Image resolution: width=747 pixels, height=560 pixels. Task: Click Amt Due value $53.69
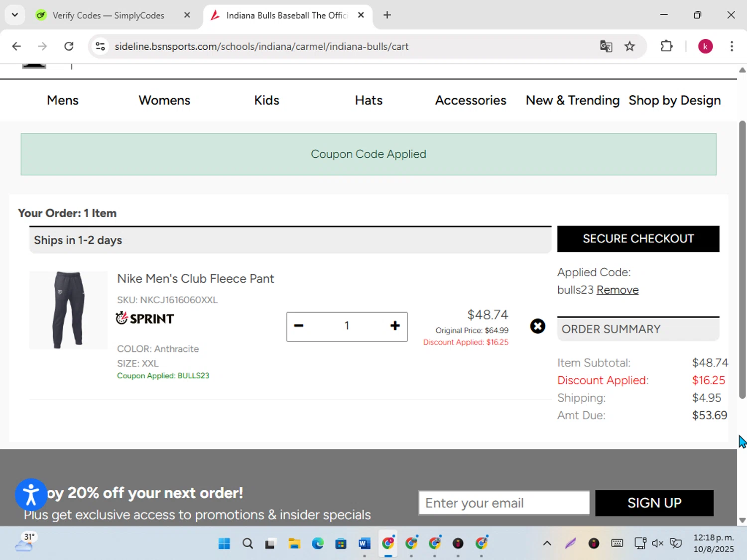coord(710,415)
